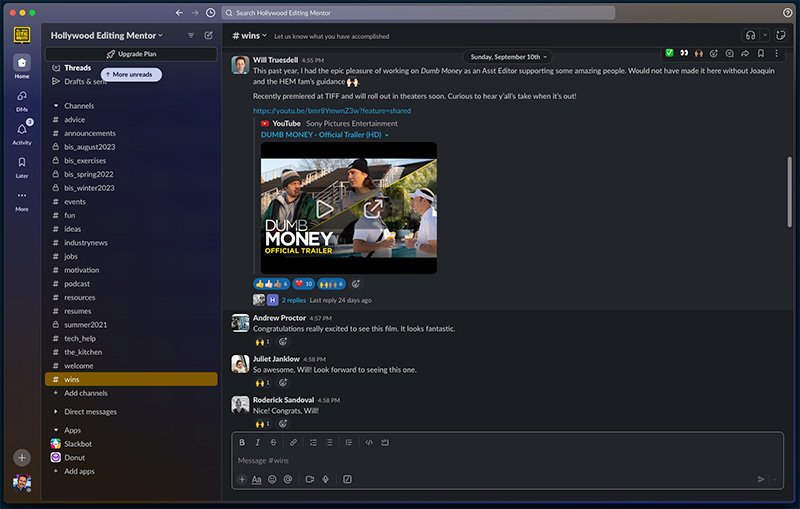Mention someone with the @ icon
The image size is (800, 509).
(288, 479)
